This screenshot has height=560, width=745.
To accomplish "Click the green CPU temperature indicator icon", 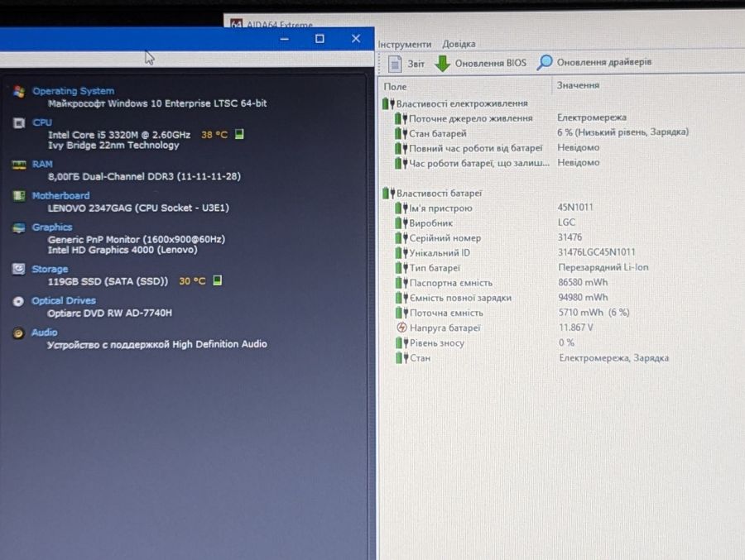I will click(x=239, y=134).
